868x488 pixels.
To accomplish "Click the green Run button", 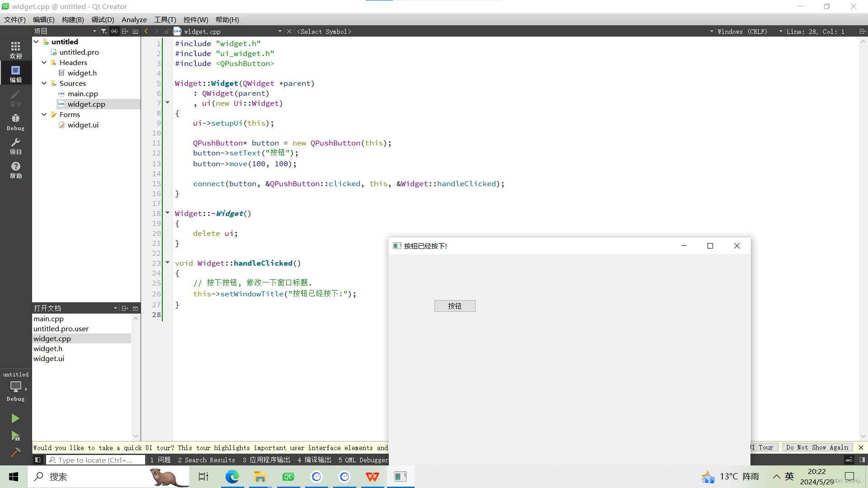I will [15, 418].
